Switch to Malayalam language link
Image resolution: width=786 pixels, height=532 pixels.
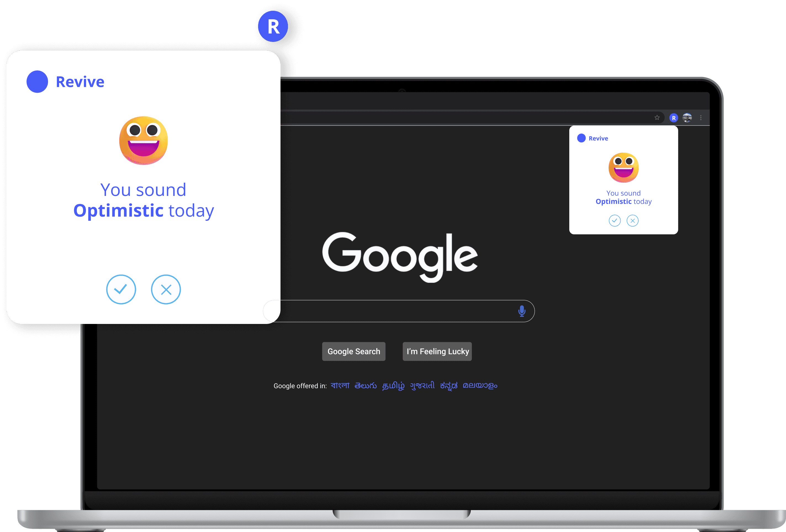[x=480, y=386]
